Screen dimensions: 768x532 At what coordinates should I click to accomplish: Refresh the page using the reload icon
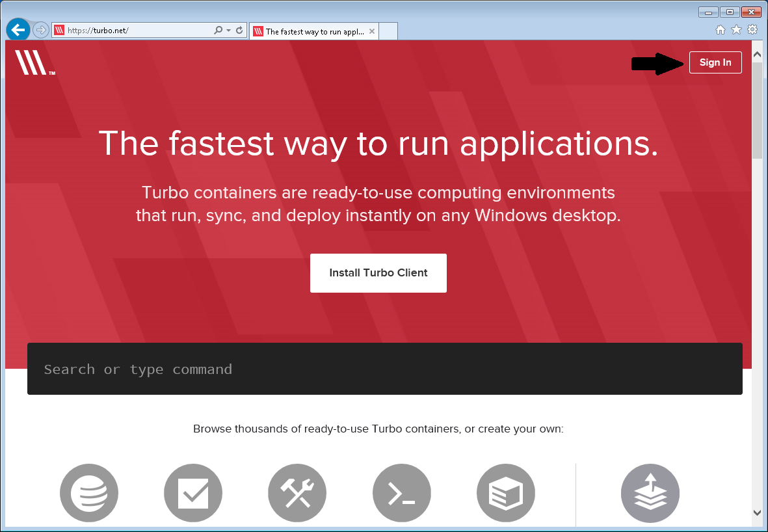(238, 30)
